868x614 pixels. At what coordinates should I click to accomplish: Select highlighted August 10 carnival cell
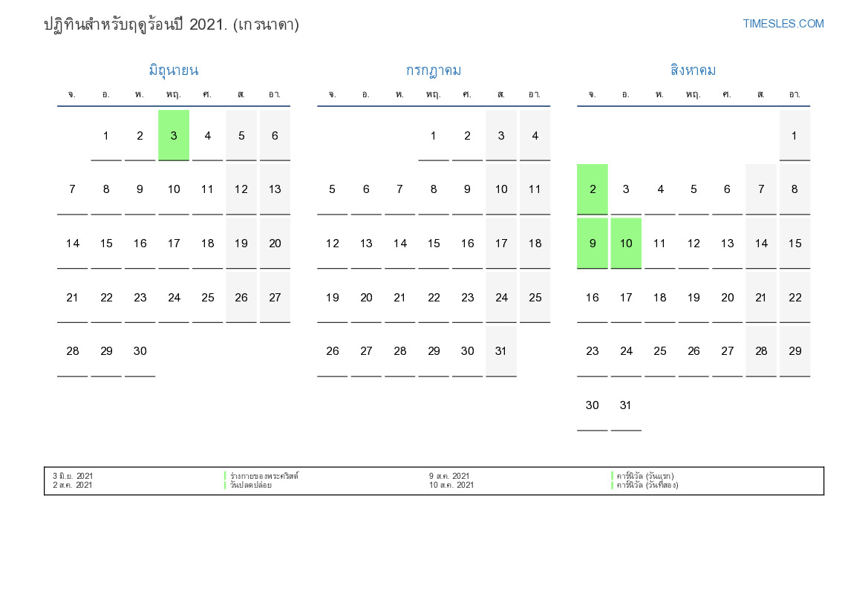click(626, 244)
